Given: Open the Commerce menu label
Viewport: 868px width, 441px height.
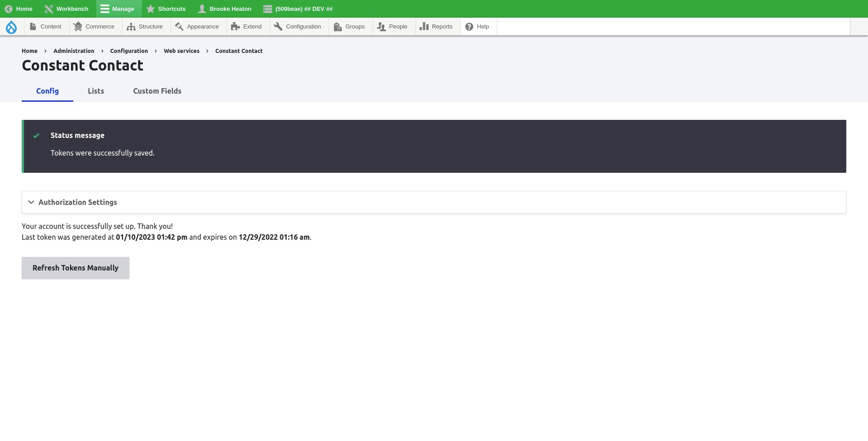Looking at the screenshot, I should click(x=100, y=27).
